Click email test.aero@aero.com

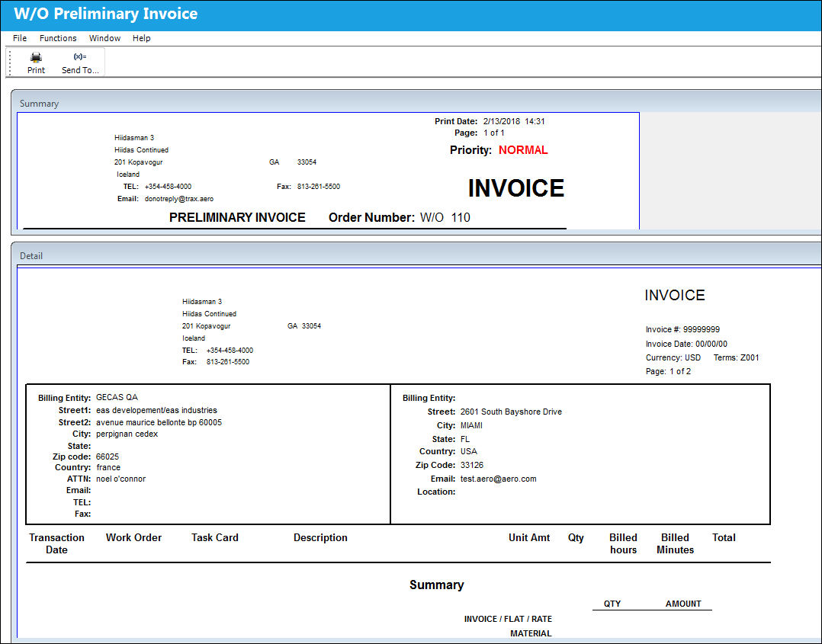click(498, 479)
